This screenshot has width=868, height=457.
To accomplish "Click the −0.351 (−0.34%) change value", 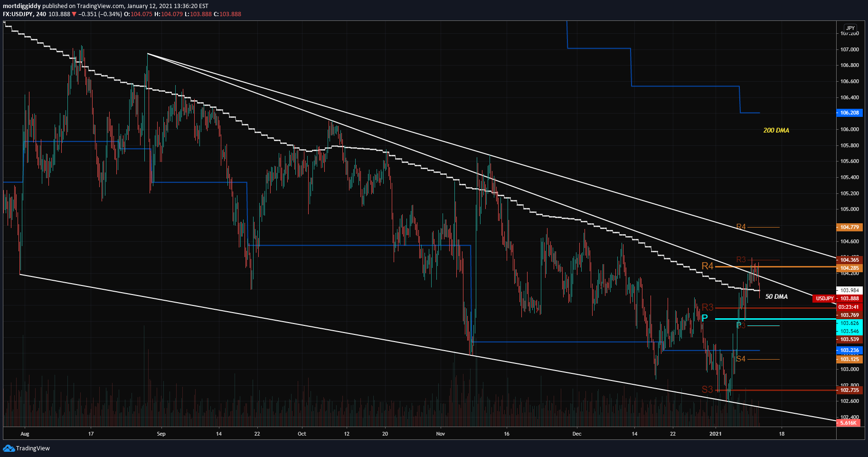I will [100, 14].
